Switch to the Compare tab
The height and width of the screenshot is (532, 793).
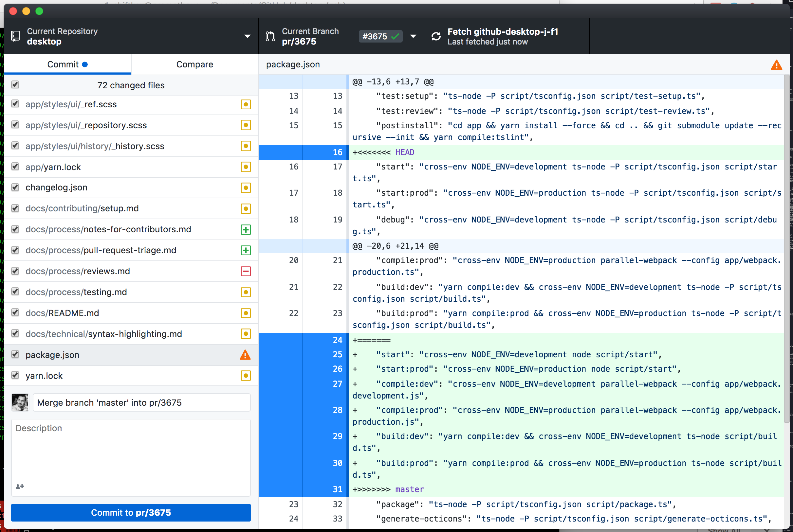(x=194, y=64)
